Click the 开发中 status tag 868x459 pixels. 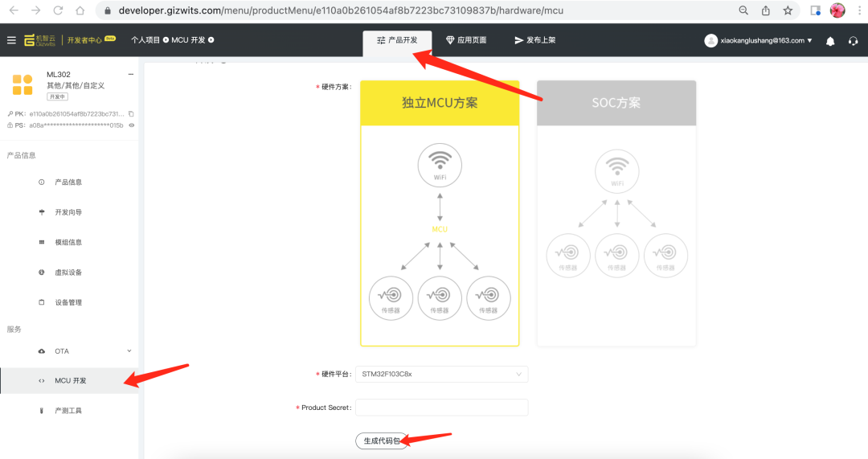pos(57,97)
